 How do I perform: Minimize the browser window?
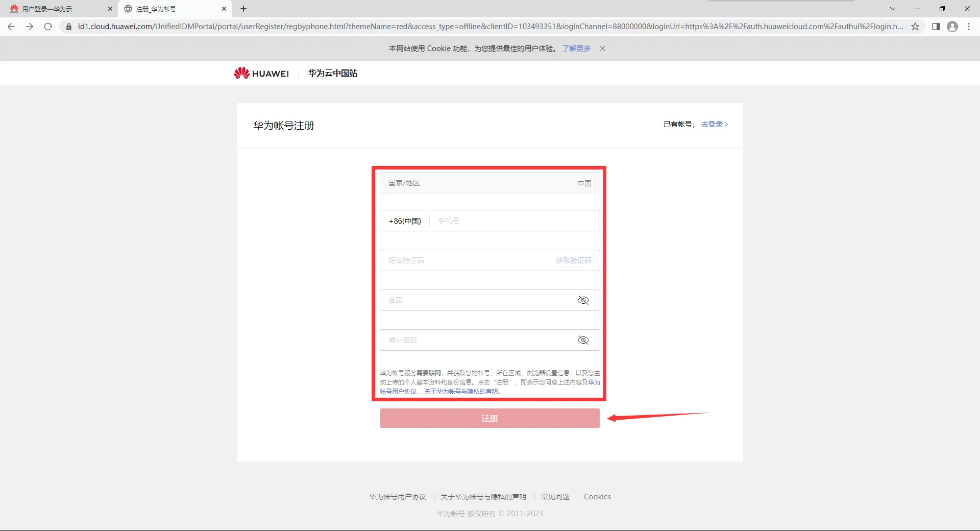coord(917,9)
